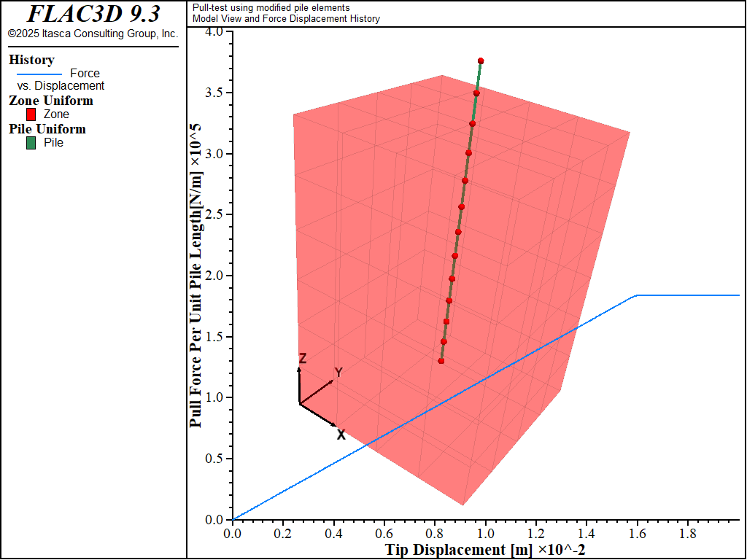The height and width of the screenshot is (560, 747).
Task: Click the Pile Uniform legend heading
Action: (47, 129)
